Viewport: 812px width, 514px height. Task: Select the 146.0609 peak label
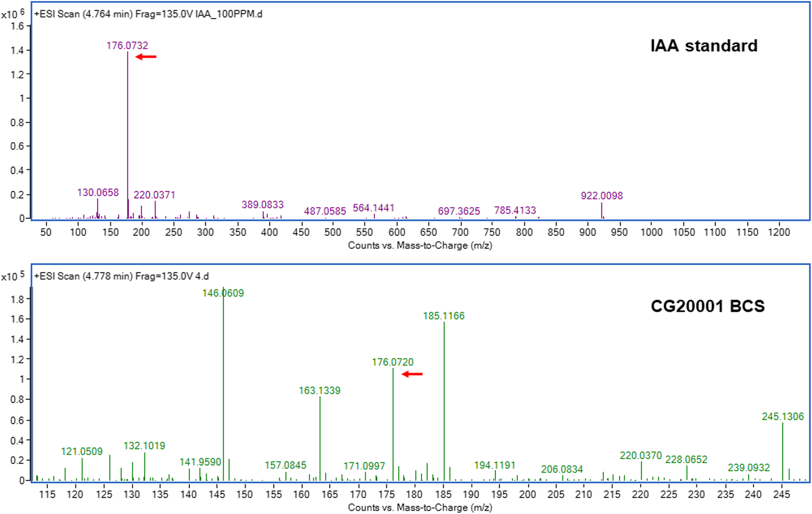click(x=223, y=293)
